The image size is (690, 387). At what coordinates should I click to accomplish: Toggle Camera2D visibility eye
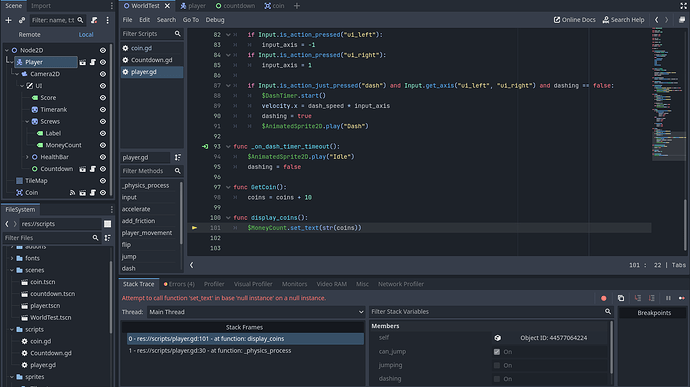tap(103, 74)
